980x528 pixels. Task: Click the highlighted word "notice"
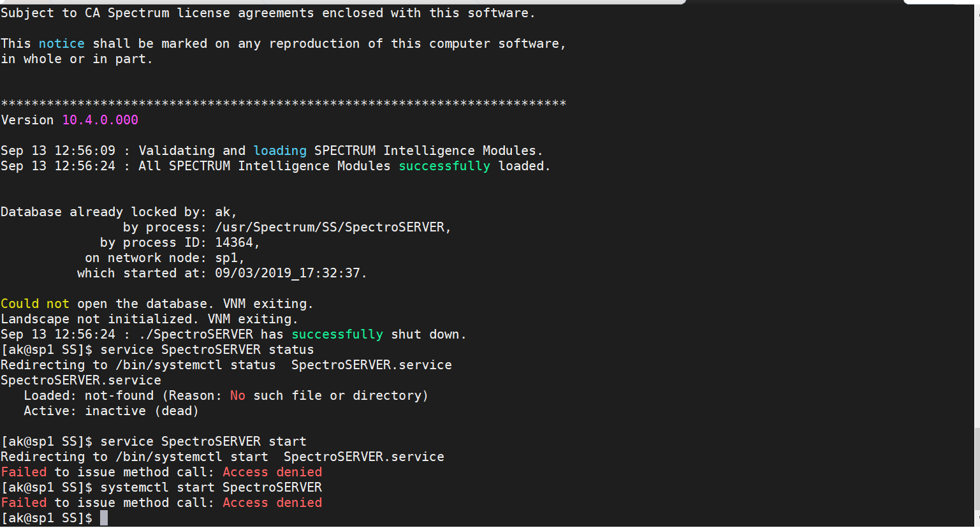(x=62, y=43)
